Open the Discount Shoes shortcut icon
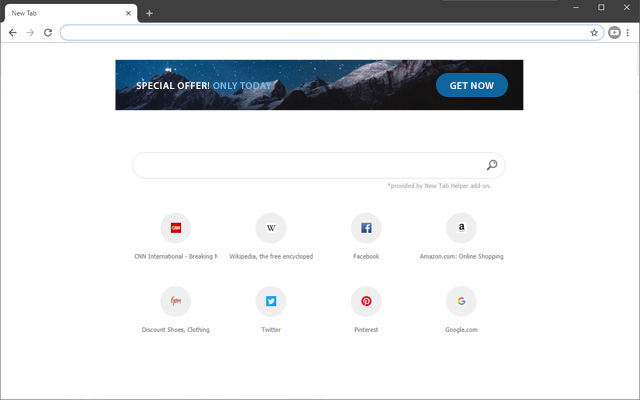 [176, 301]
